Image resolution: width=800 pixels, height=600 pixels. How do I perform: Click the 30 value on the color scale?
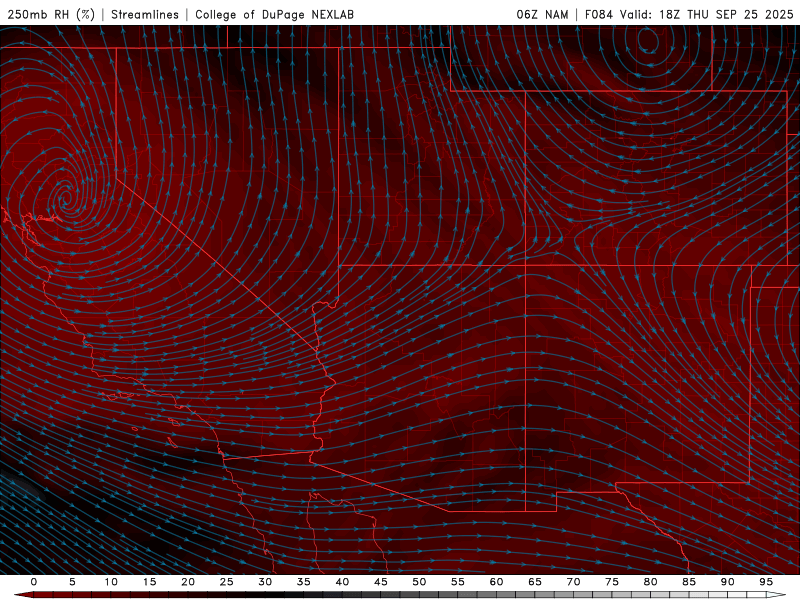coord(265,582)
